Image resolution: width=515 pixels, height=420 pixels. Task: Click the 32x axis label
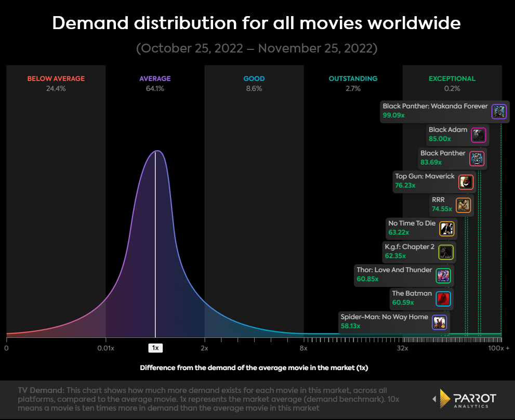point(402,348)
